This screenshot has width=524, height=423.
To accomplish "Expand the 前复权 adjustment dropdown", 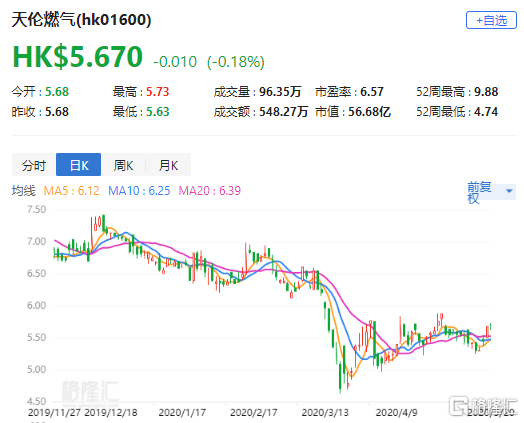I will click(491, 192).
